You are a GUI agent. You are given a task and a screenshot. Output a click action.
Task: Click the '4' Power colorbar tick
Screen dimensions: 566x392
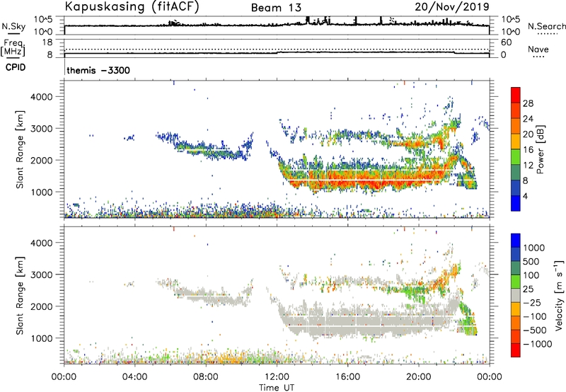click(525, 197)
